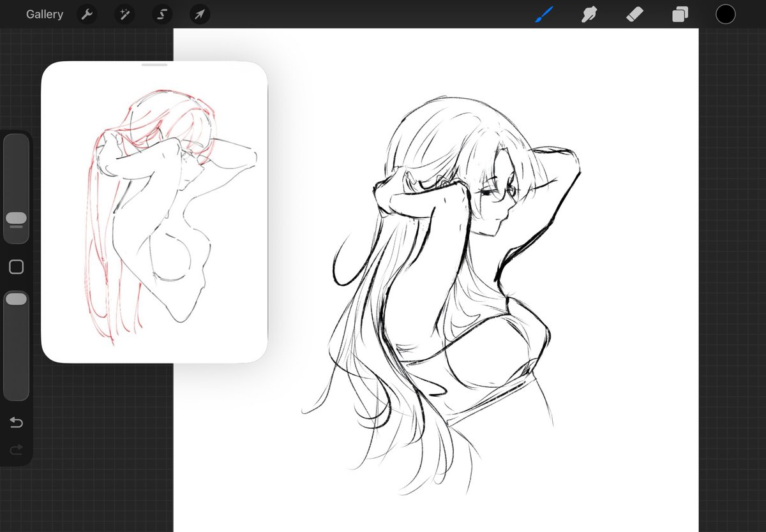Open the black color picker circle

[725, 14]
